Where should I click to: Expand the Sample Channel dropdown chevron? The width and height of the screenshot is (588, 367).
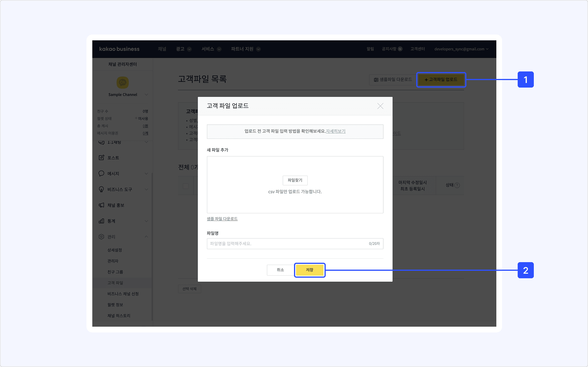coord(146,94)
